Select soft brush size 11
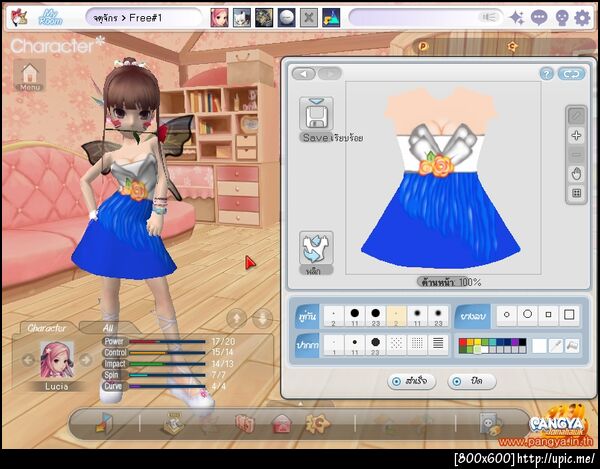 coord(417,316)
